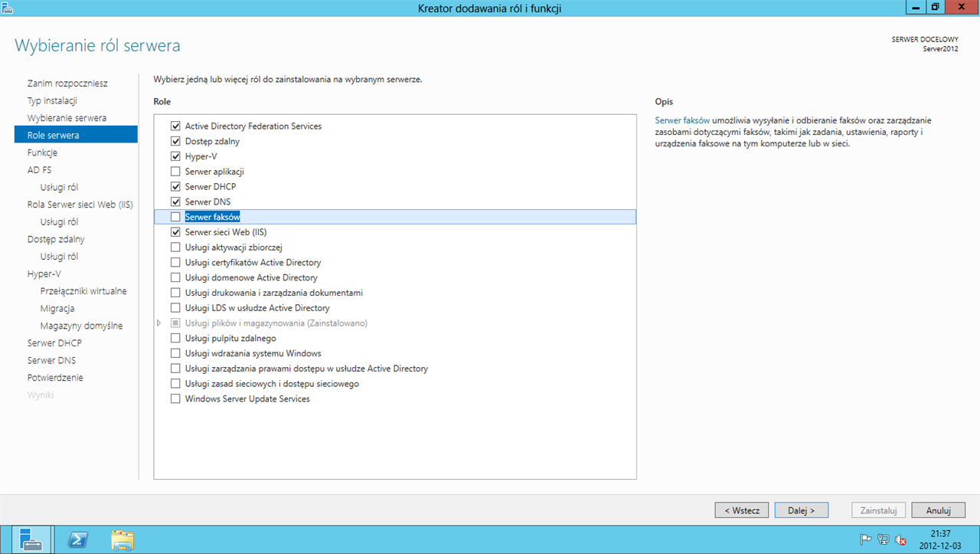
Task: Check Usługi certyfikatów Active Directory
Action: [175, 262]
